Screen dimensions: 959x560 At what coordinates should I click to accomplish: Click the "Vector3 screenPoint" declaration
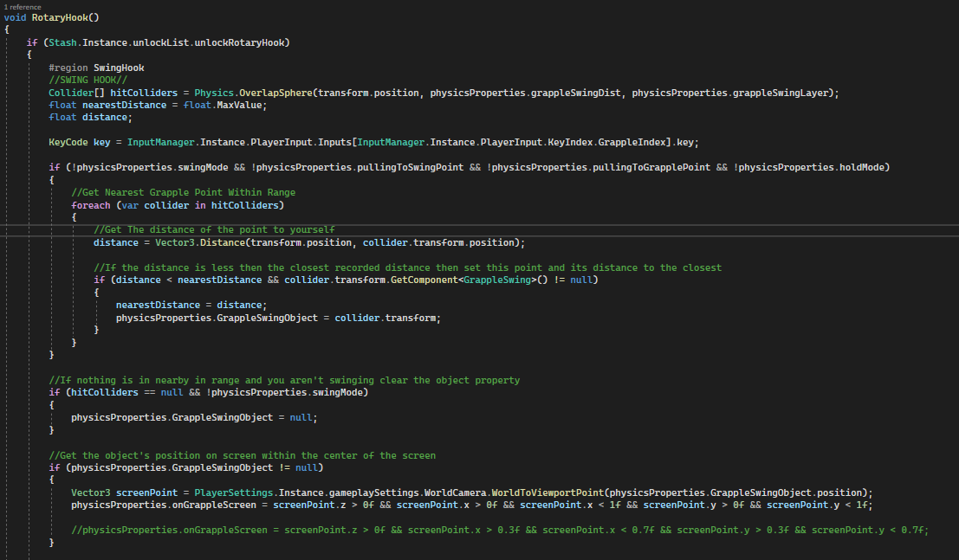coord(124,492)
